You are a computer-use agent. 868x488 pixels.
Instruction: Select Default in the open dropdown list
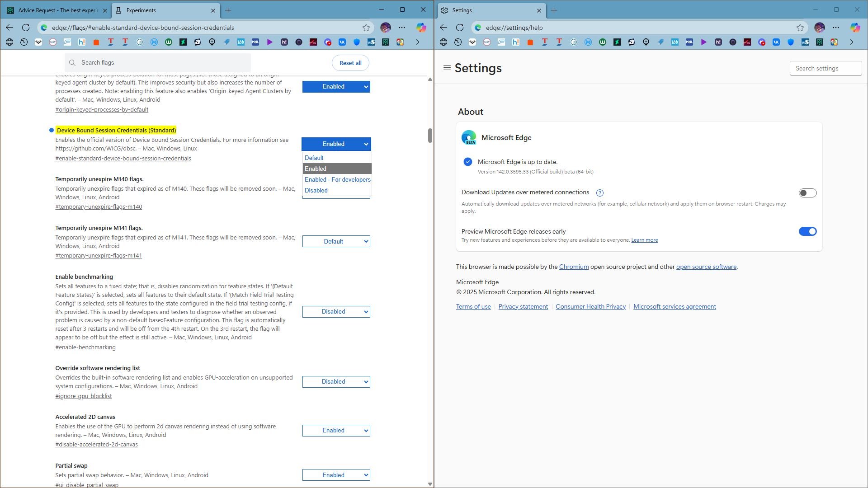pyautogui.click(x=337, y=158)
